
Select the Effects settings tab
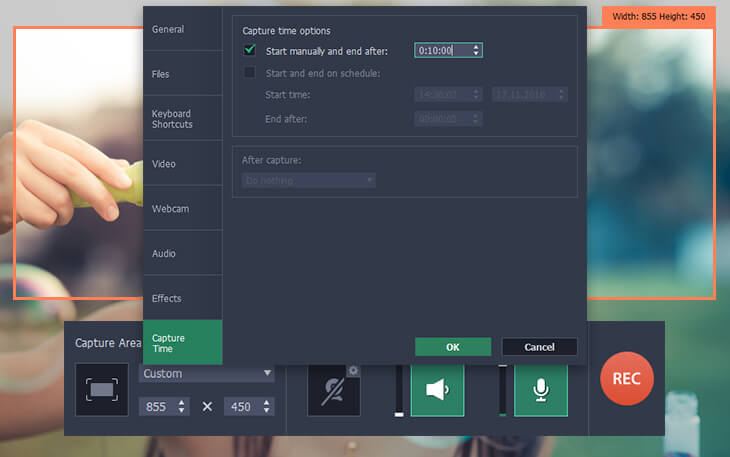click(182, 299)
